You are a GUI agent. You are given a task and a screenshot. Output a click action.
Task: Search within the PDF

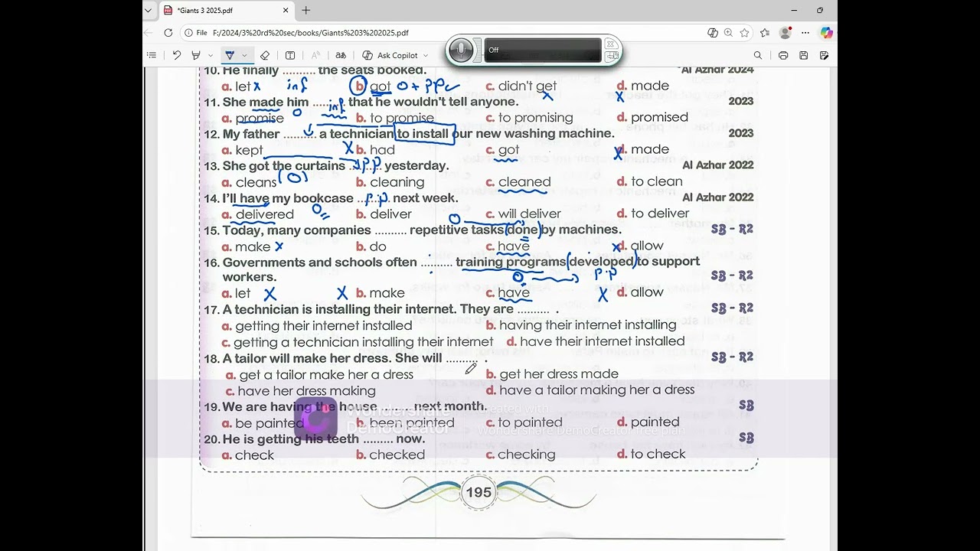(x=758, y=55)
